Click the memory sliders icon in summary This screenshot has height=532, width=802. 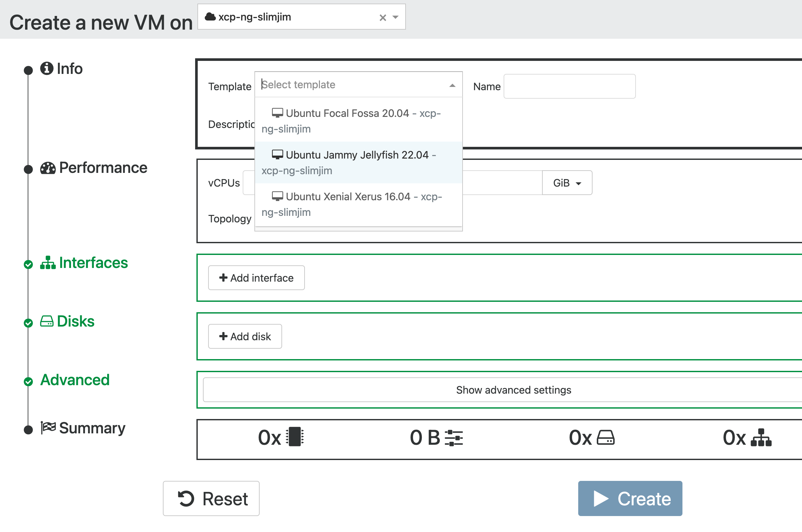pos(454,438)
